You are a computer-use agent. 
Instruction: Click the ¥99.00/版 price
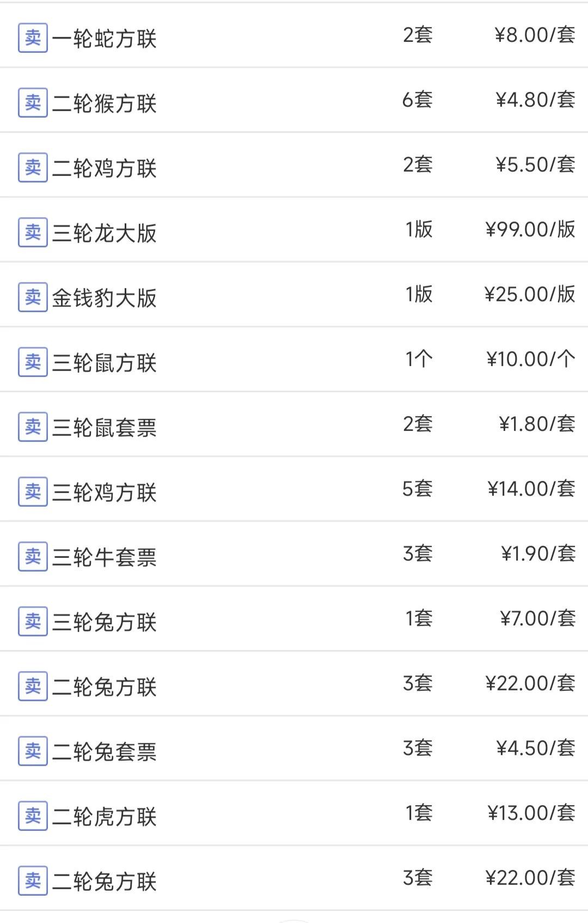(530, 229)
